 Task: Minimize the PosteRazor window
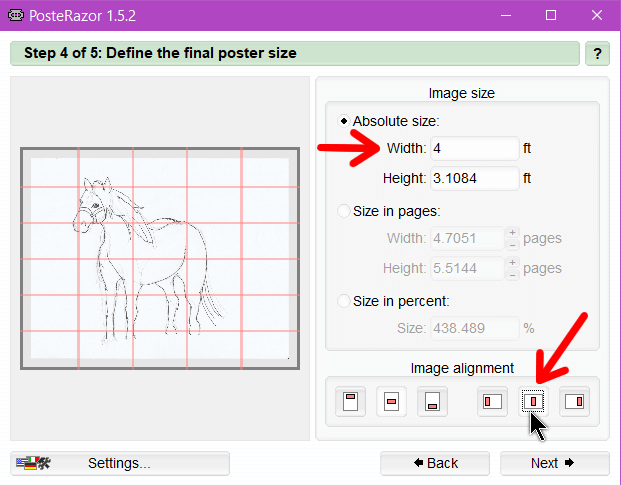click(506, 15)
